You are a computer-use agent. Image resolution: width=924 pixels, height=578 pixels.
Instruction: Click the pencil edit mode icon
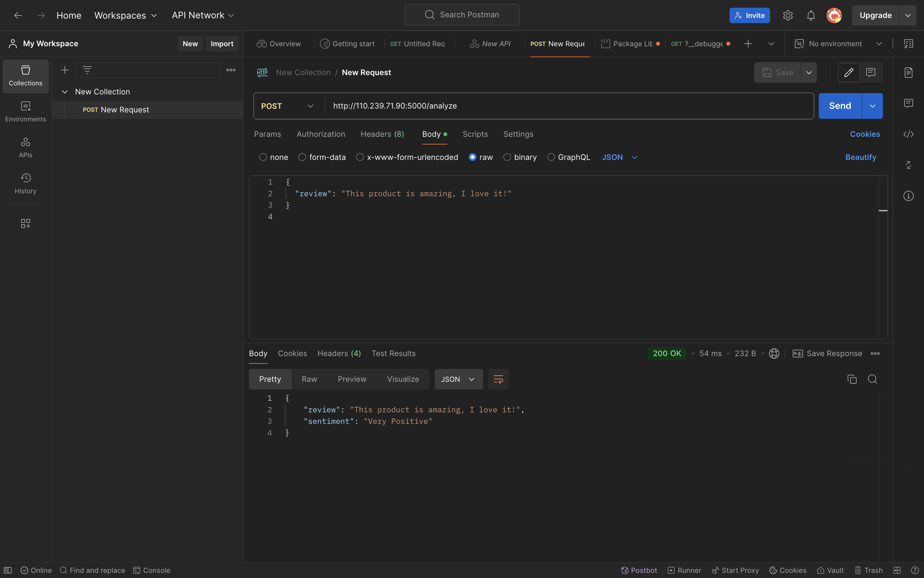click(848, 72)
